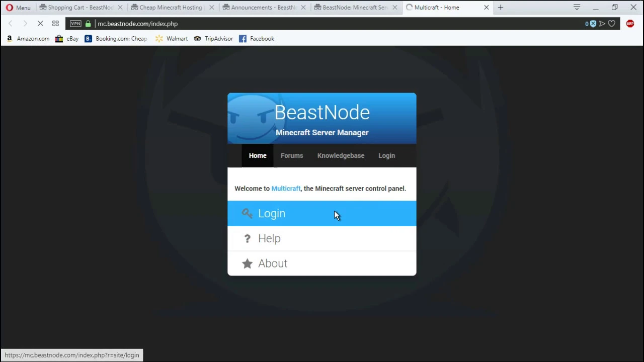Viewport: 644px width, 362px height.
Task: Go forward with the forward arrow
Action: coord(25,24)
